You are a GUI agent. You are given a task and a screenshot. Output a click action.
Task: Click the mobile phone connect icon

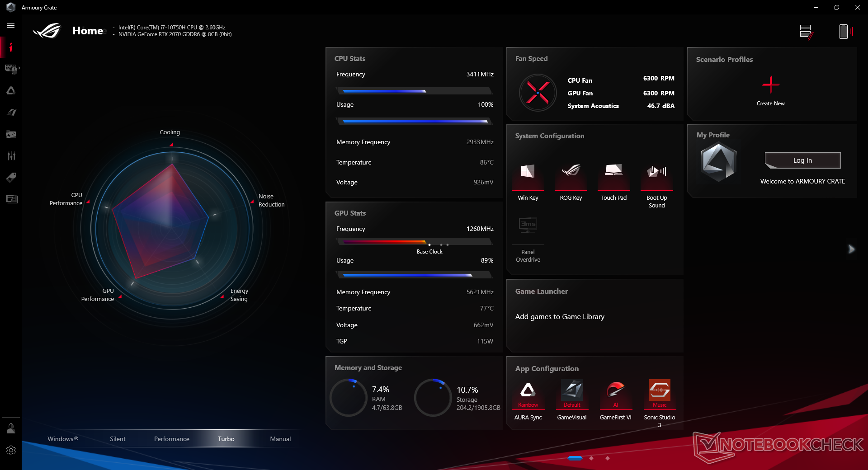[843, 32]
